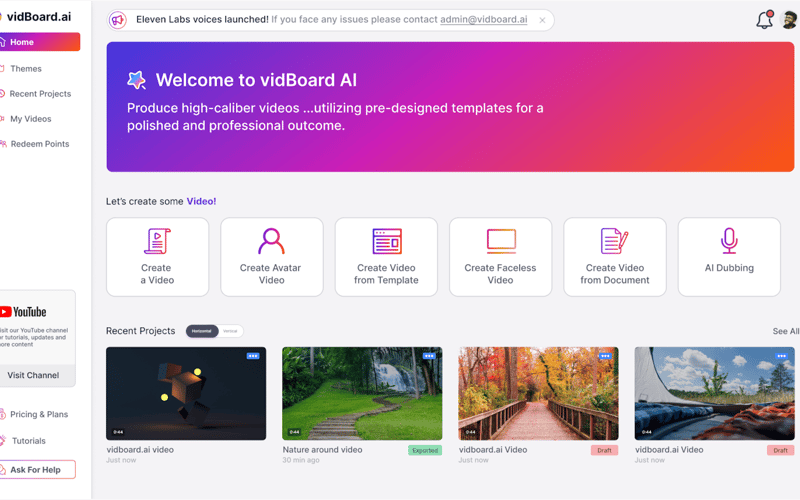This screenshot has height=500, width=800.
Task: Click the Welcome to vidBoard AI heading
Action: [256, 80]
